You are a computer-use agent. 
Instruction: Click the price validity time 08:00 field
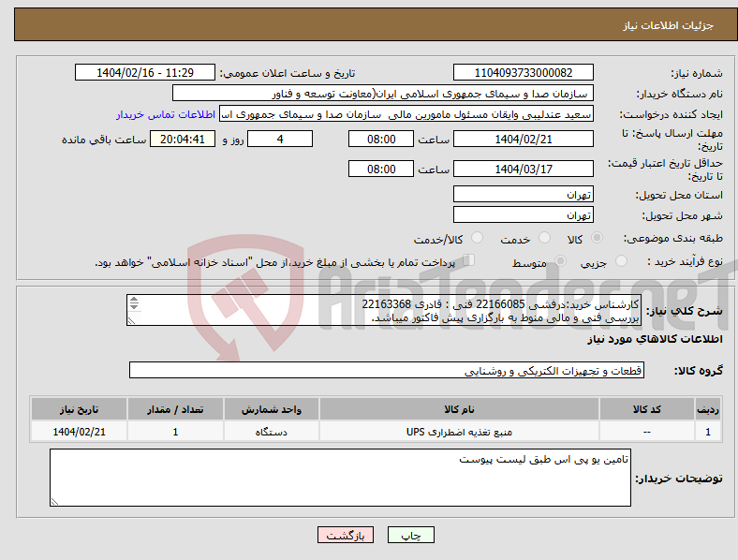pos(381,169)
